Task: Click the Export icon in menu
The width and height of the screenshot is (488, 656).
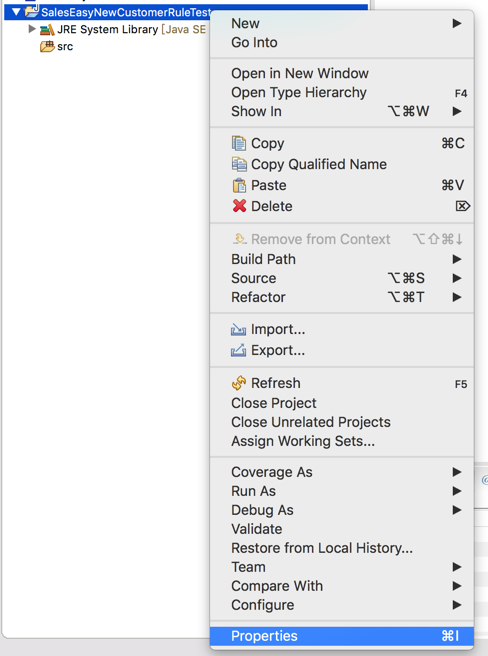Action: tap(239, 350)
